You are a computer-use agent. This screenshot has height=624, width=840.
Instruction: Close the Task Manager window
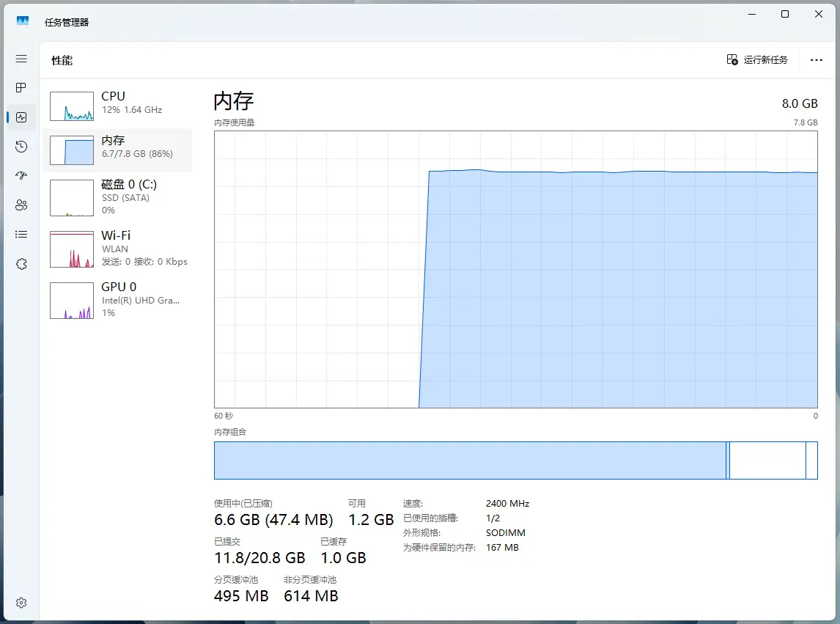coord(819,15)
